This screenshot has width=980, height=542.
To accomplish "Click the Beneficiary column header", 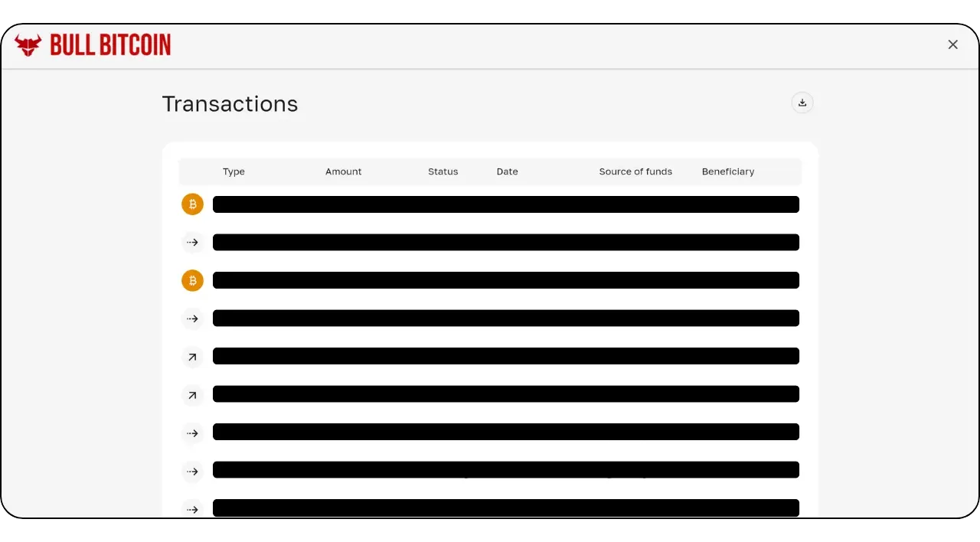I will [x=727, y=171].
